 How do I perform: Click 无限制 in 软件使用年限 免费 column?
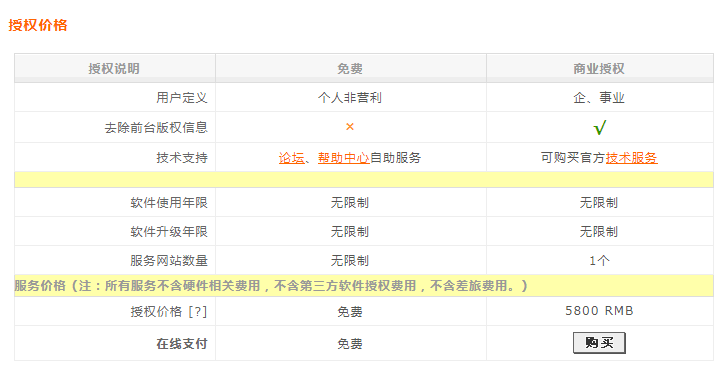coord(350,202)
